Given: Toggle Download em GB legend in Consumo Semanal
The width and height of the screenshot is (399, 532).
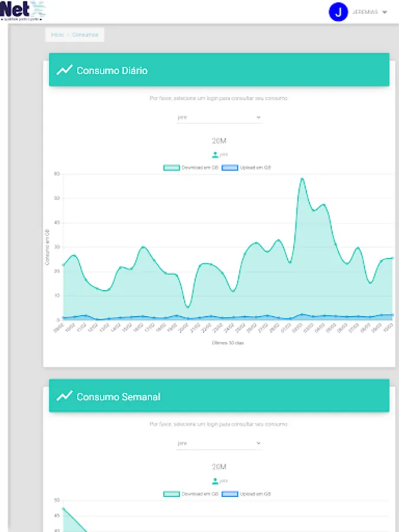Looking at the screenshot, I should [171, 494].
